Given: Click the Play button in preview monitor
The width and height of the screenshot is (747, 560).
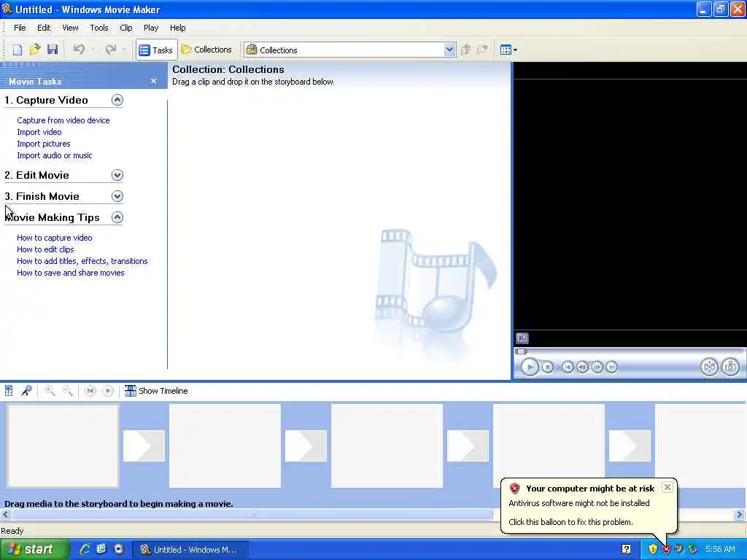Looking at the screenshot, I should point(530,367).
